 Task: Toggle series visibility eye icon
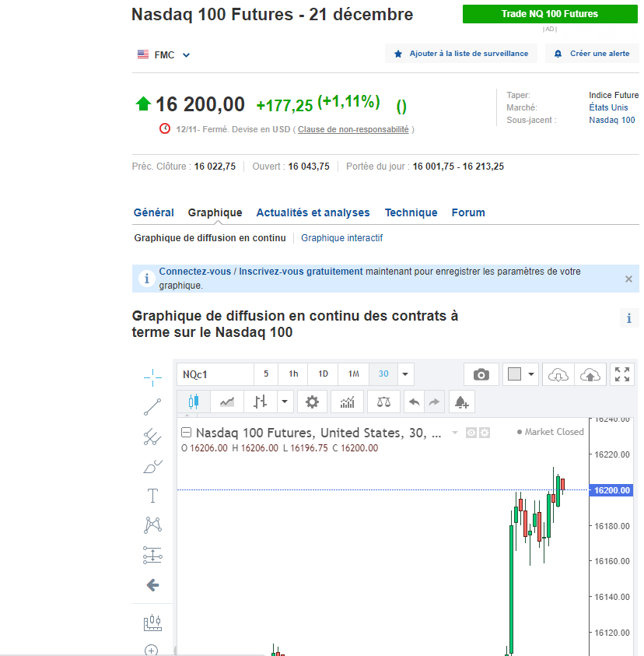(471, 433)
